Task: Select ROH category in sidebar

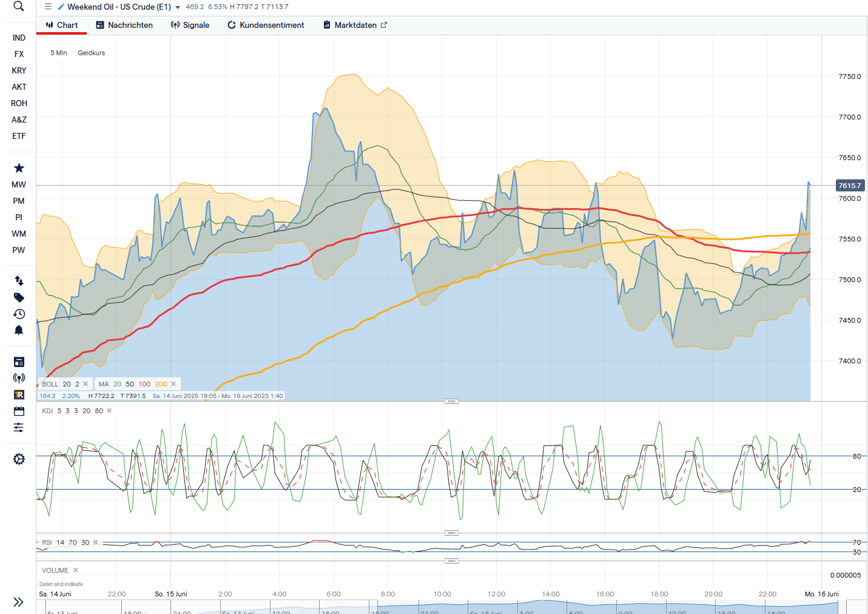Action: 19,103
